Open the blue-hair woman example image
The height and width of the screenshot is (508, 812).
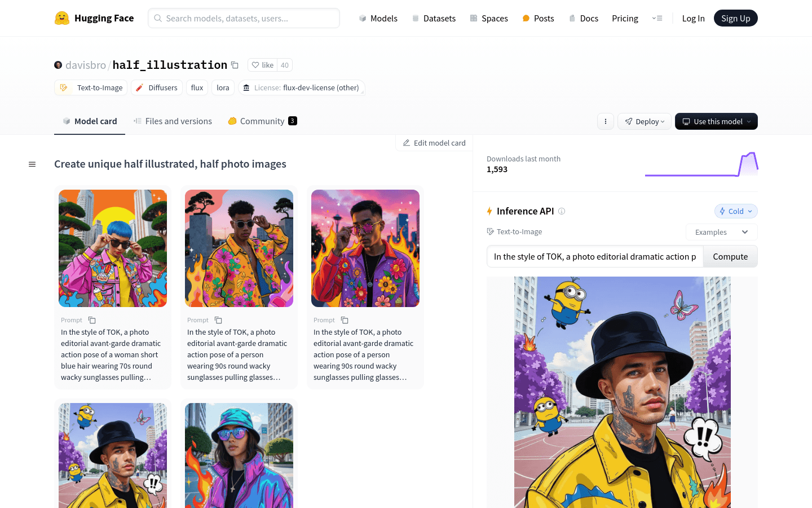[x=113, y=248]
